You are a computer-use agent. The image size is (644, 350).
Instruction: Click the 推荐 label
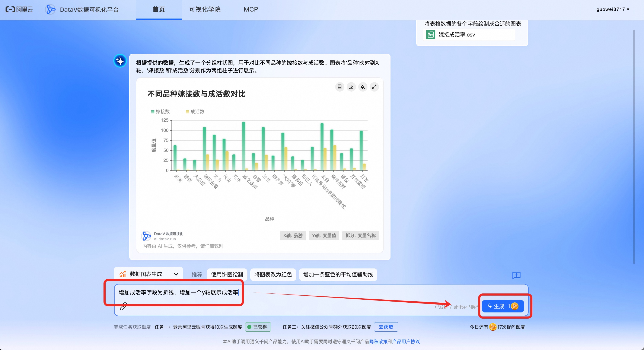[x=197, y=275]
